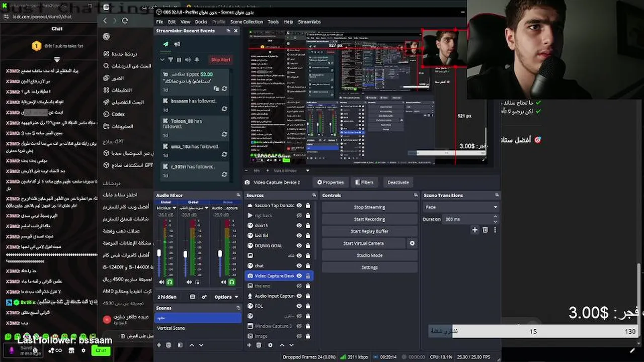Click the filter funnel icon in Recent Events
644x362 pixels.
(x=171, y=59)
